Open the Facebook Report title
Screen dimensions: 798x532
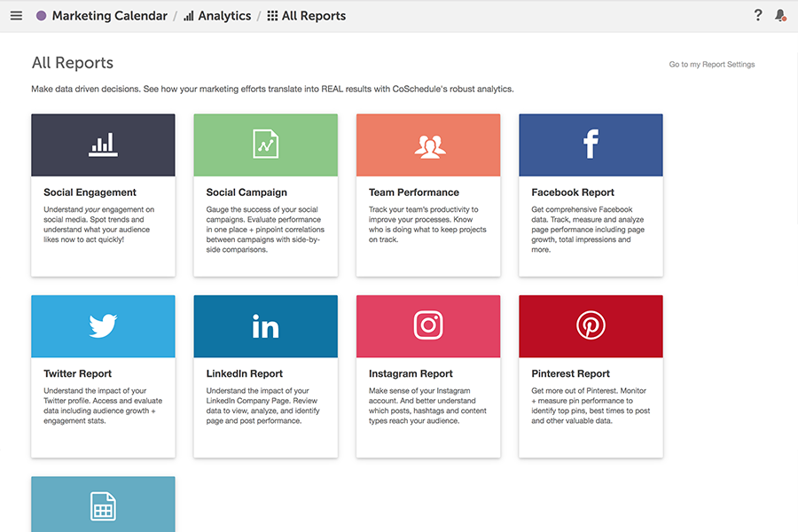[573, 192]
